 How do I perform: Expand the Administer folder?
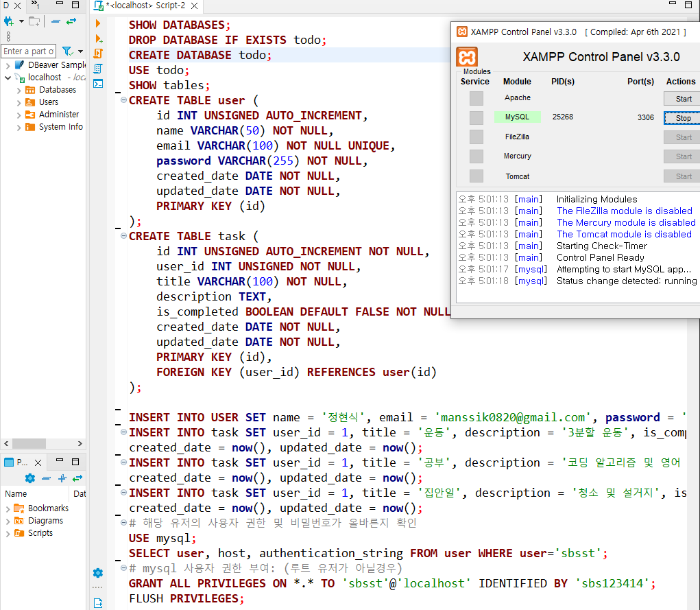(x=19, y=115)
